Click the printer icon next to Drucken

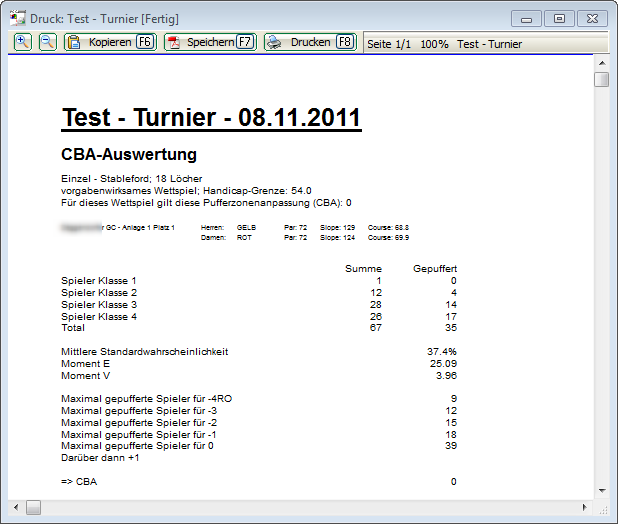point(275,43)
